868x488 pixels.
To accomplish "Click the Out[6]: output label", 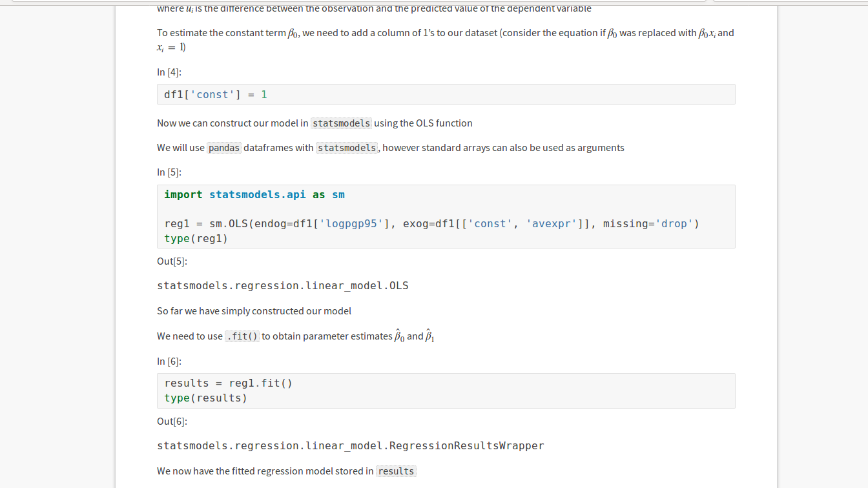I will point(171,421).
